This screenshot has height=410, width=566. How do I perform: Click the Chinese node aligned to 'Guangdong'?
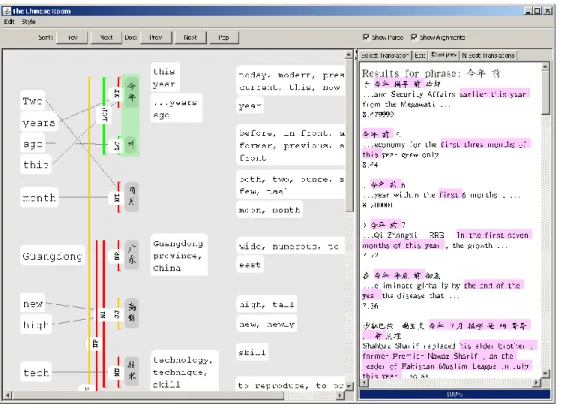tap(131, 255)
